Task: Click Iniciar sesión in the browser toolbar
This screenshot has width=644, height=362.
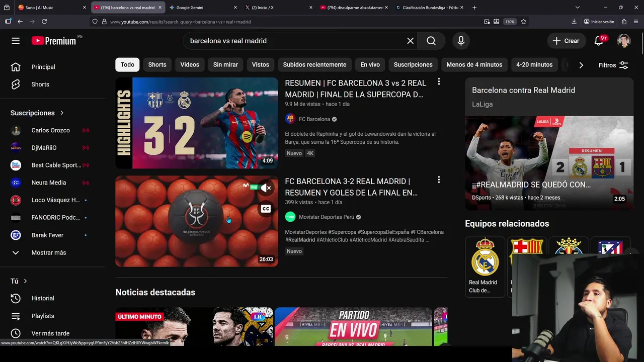Action: (599, 22)
